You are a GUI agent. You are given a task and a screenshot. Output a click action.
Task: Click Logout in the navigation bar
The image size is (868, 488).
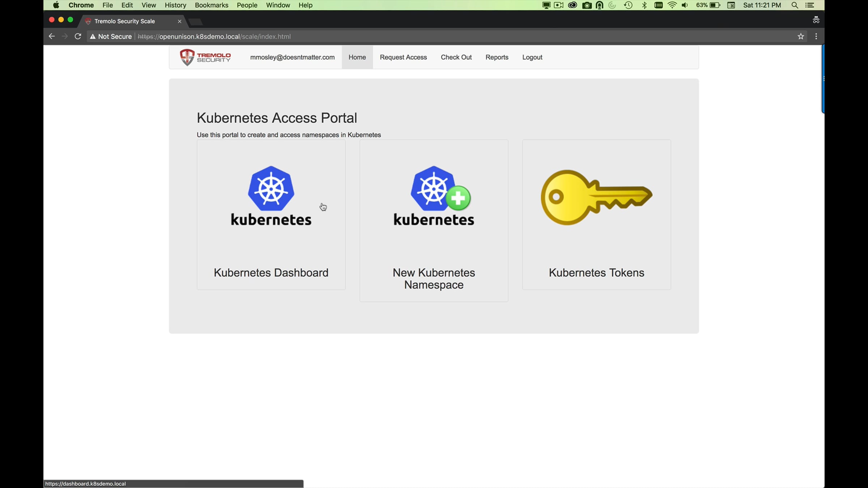[532, 57]
